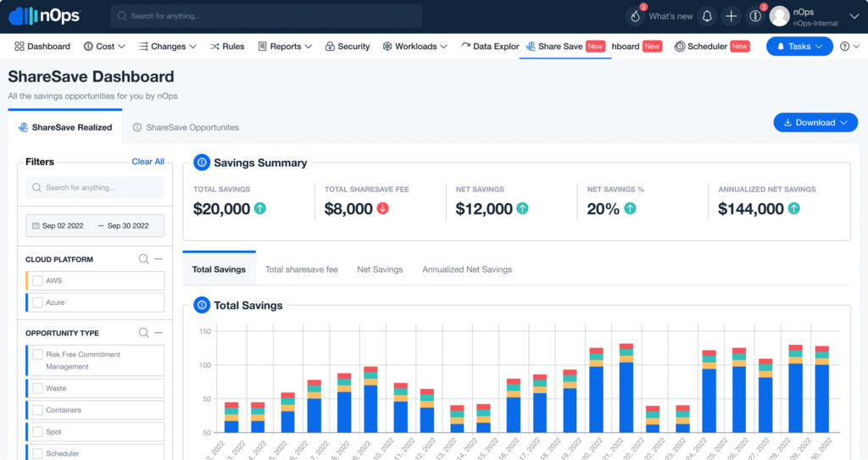The width and height of the screenshot is (868, 460).
Task: Click the Clear All link
Action: [147, 162]
